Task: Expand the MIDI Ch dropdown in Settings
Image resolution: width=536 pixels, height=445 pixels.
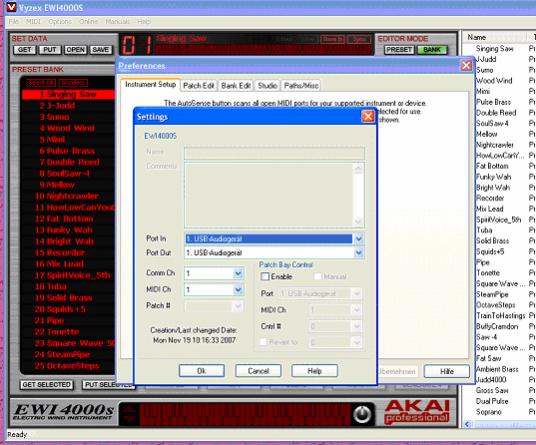Action: coord(238,290)
